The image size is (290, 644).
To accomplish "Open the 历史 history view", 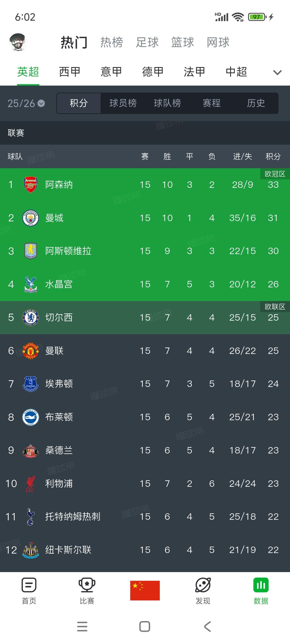I will (x=256, y=103).
